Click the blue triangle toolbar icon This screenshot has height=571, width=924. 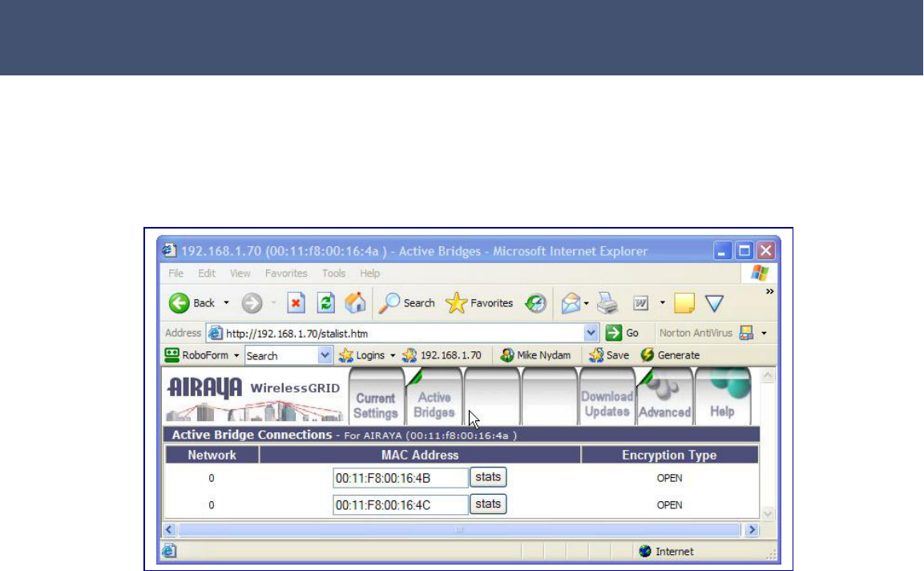[x=714, y=303]
